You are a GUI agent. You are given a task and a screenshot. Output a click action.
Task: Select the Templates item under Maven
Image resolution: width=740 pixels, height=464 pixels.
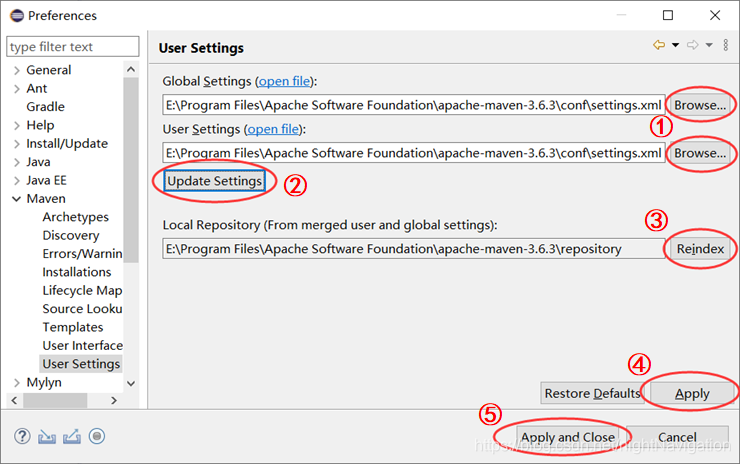point(73,327)
